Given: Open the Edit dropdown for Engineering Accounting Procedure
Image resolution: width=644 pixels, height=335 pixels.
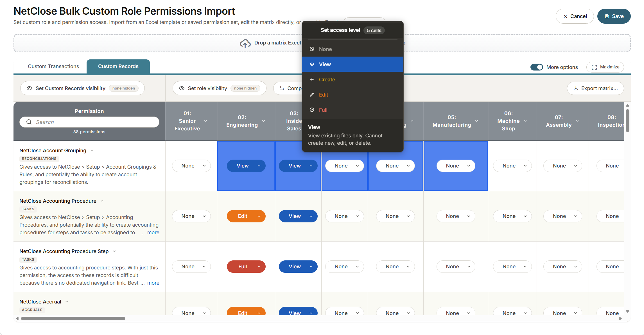Looking at the screenshot, I should 246,216.
